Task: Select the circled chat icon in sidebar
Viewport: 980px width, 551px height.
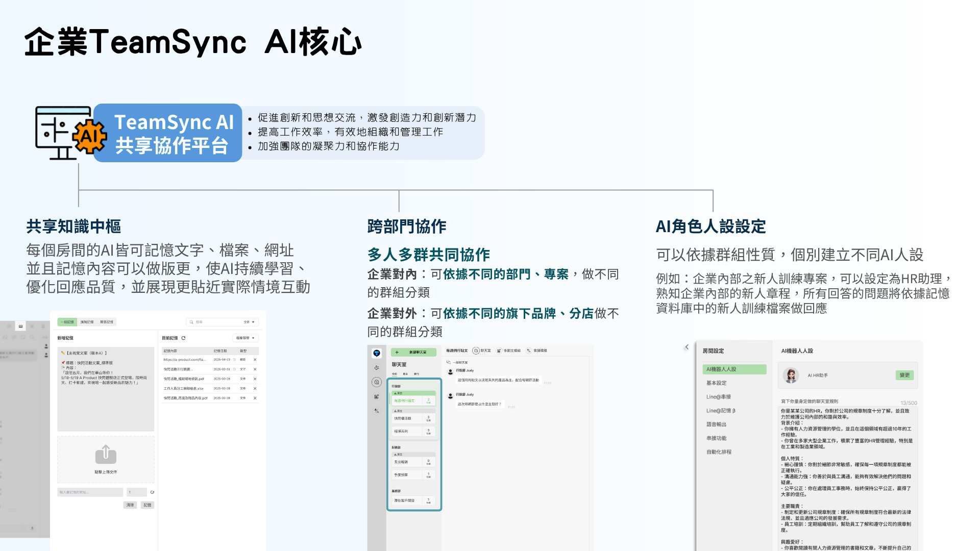Action: 377,382
